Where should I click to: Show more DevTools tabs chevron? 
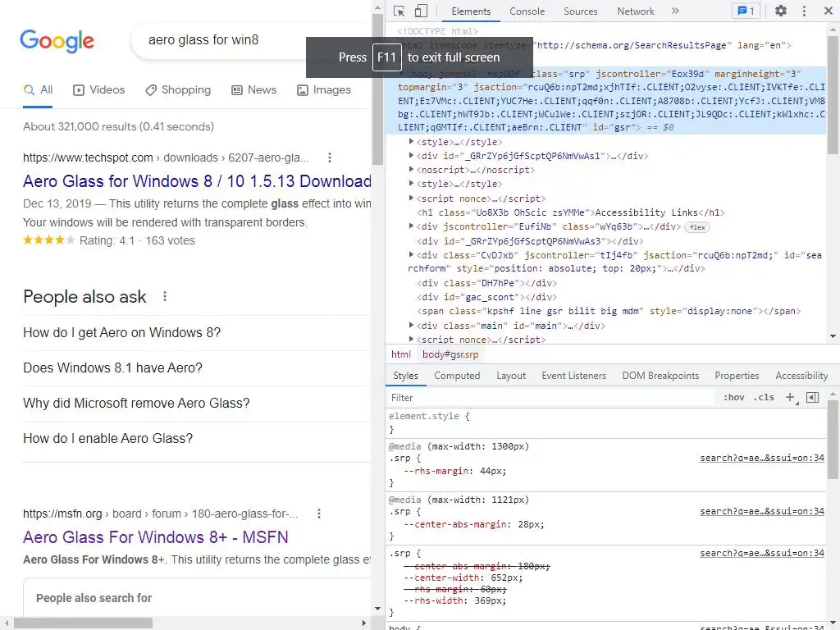tap(675, 11)
